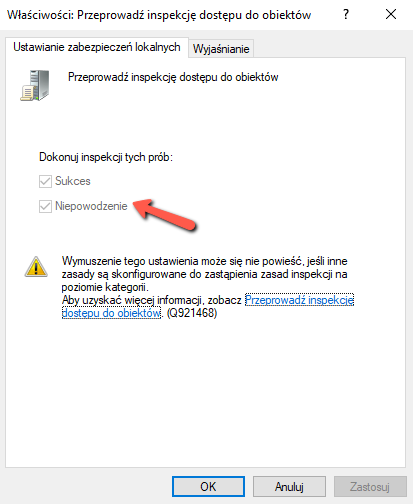Open the Przeprowadź inspekcję dostępu do obiektów link

(208, 306)
